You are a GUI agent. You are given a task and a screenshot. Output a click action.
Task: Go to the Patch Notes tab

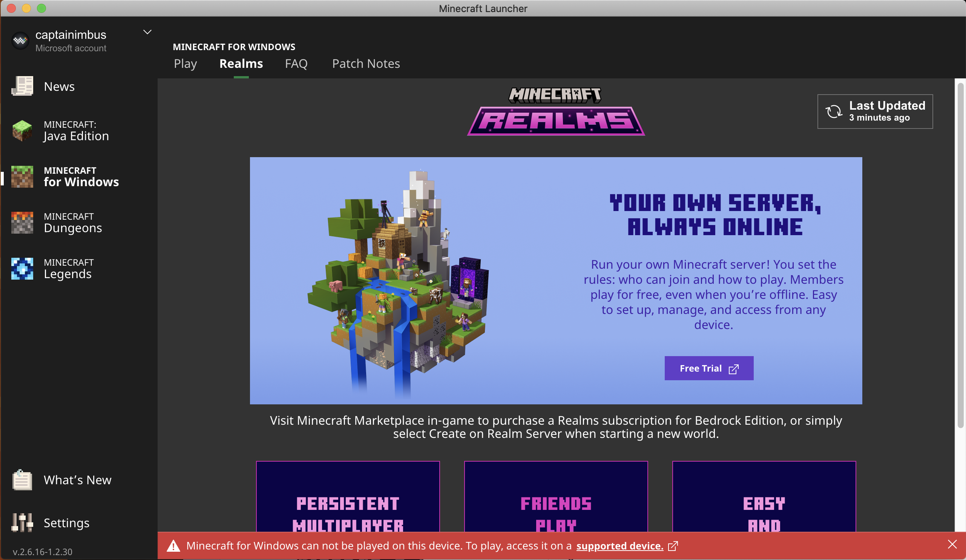tap(366, 64)
